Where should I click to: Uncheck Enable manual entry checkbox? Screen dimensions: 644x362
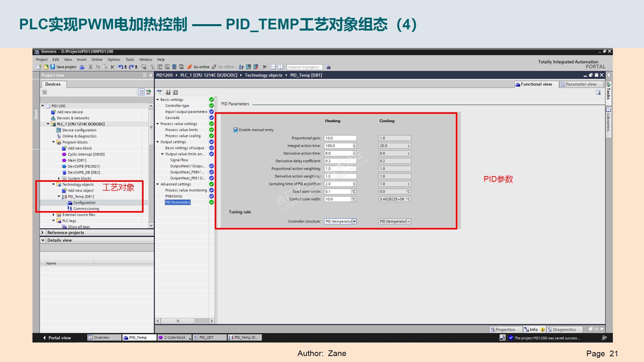coord(236,130)
